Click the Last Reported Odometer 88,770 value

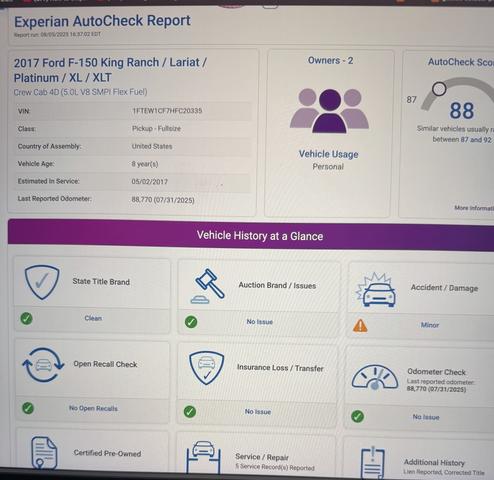coord(163,200)
